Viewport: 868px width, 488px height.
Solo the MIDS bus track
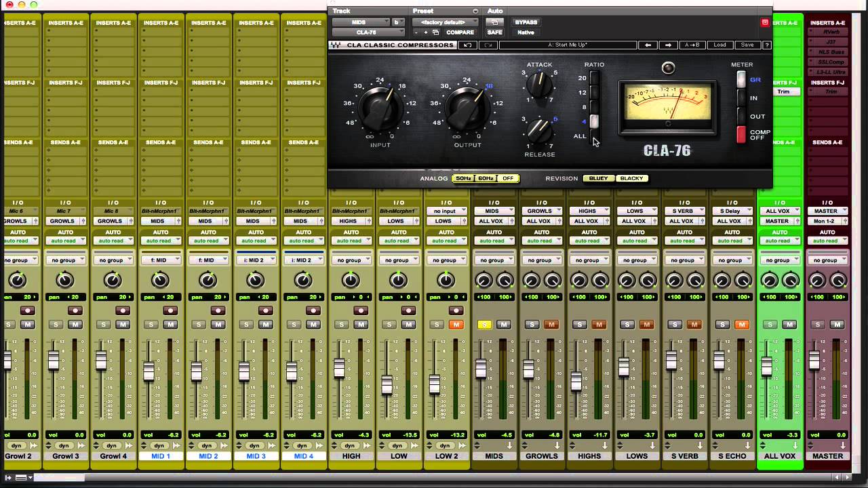(x=484, y=325)
